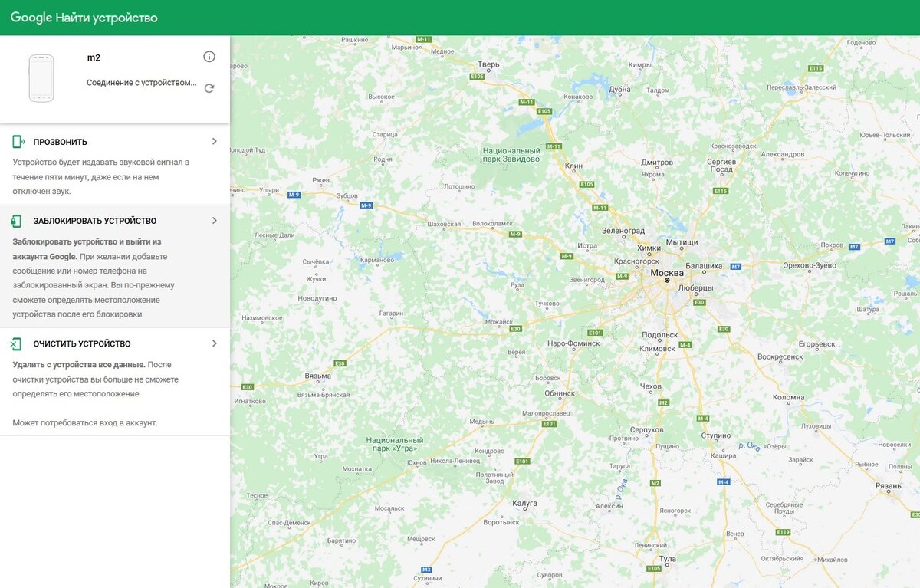Click Калуга label on the map

524,504
